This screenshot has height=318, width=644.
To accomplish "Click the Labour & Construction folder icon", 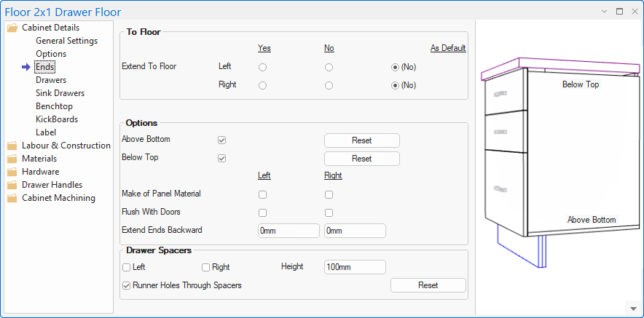I will [12, 146].
